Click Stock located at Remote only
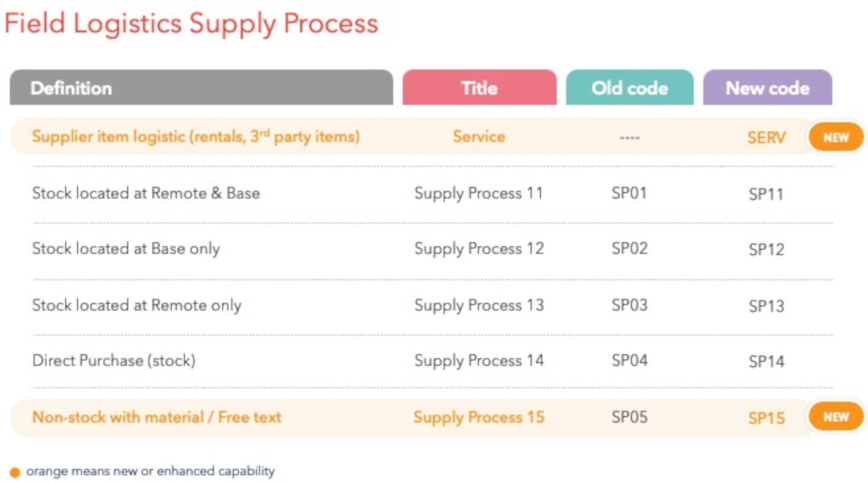The image size is (868, 482). pyautogui.click(x=136, y=305)
